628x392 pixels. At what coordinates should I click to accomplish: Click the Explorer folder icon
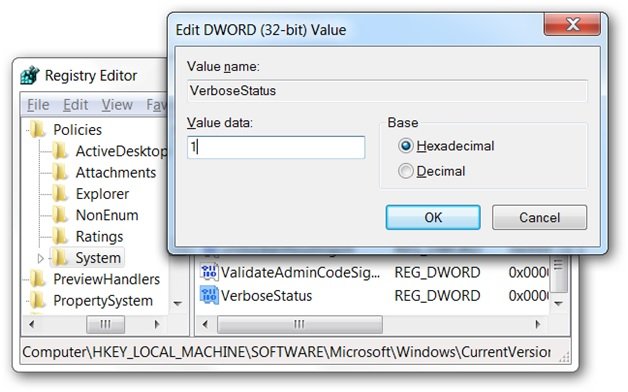click(60, 194)
